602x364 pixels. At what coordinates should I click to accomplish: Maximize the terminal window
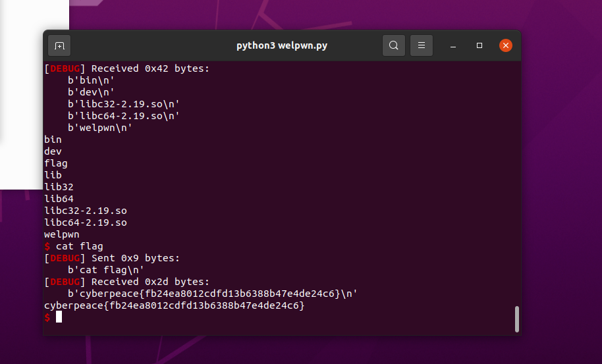tap(479, 45)
